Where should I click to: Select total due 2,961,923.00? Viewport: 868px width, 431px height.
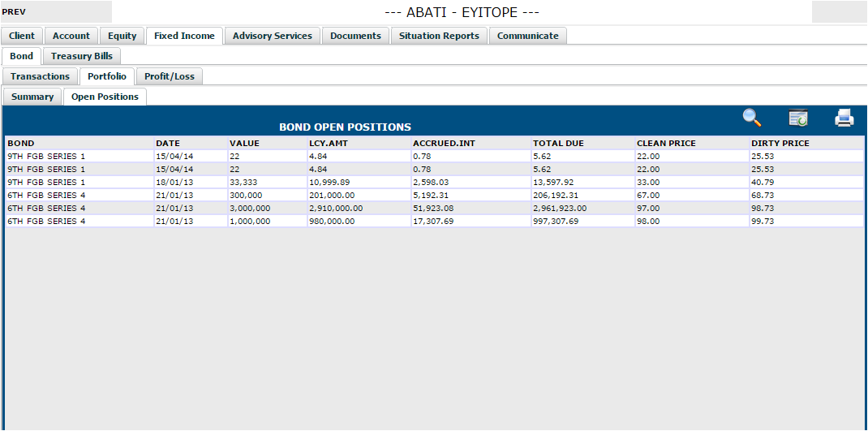(583, 208)
